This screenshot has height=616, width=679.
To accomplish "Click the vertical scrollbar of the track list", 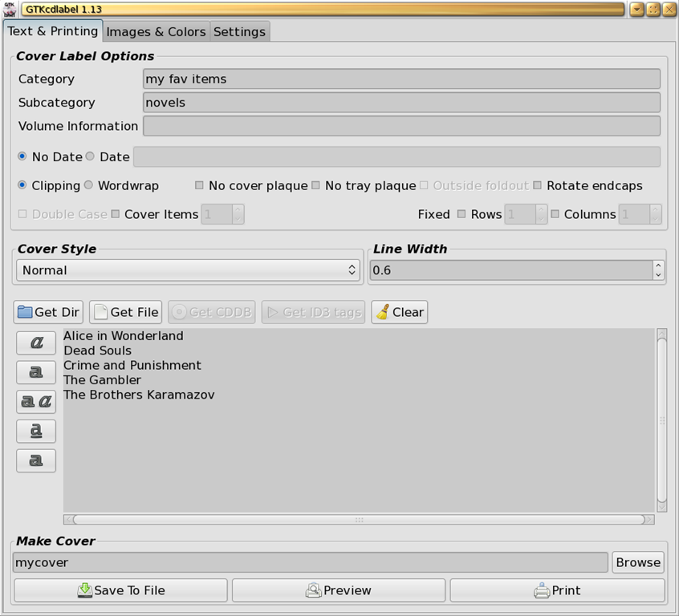I will (661, 420).
